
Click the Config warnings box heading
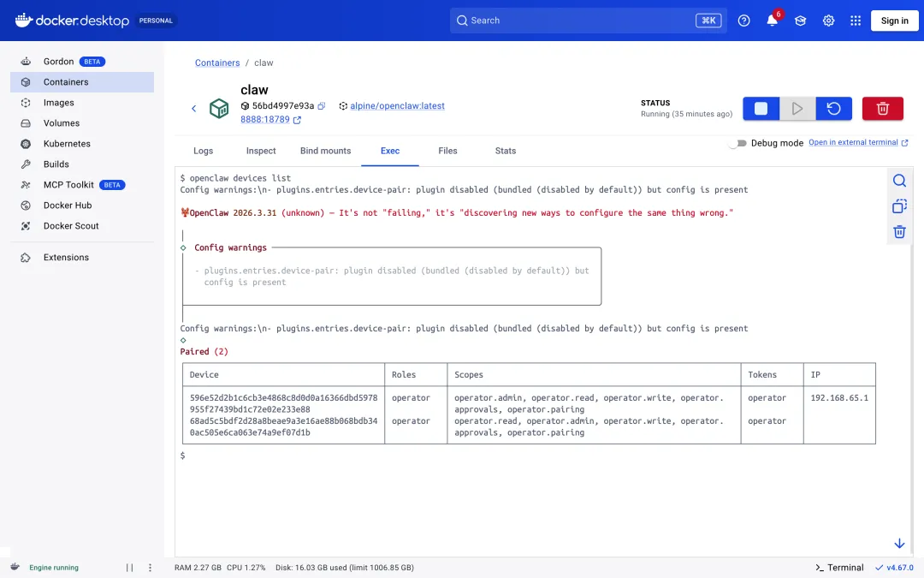(x=230, y=247)
